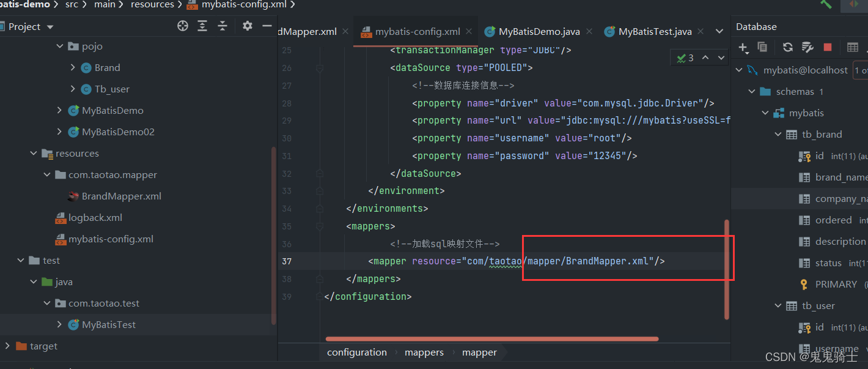Click the Select Opened File target icon
868x369 pixels.
[182, 26]
